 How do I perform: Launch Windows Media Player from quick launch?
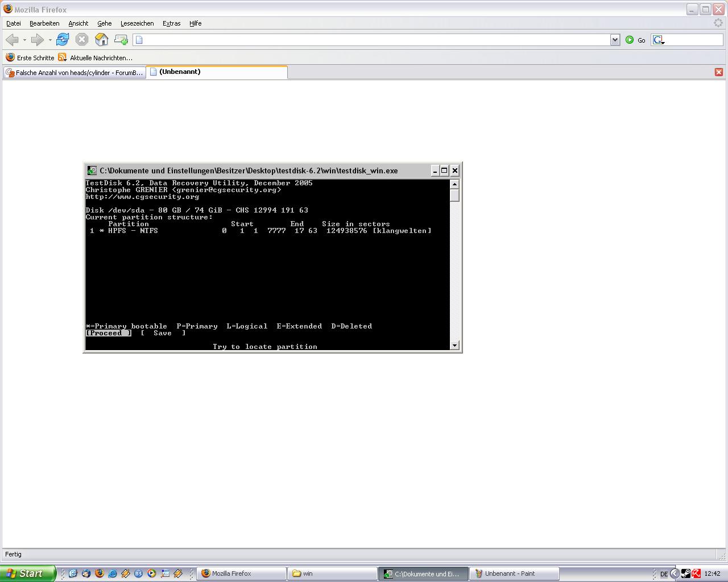[151, 573]
